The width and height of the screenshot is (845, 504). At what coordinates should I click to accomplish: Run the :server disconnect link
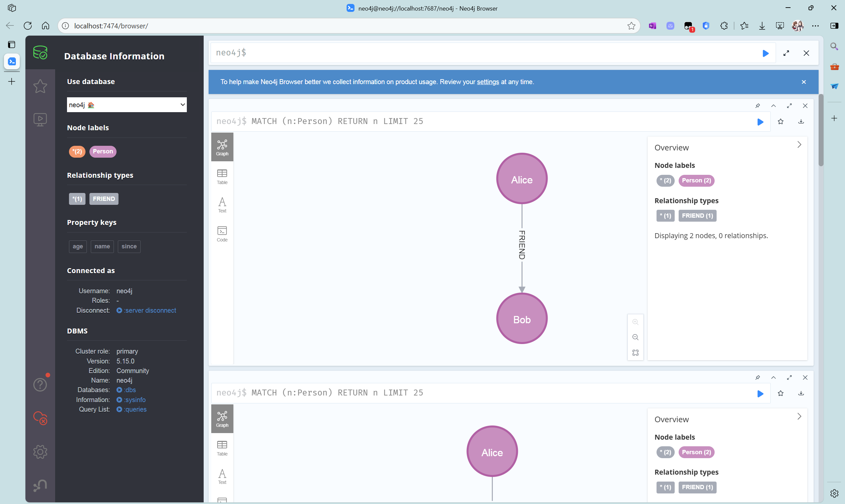147,310
